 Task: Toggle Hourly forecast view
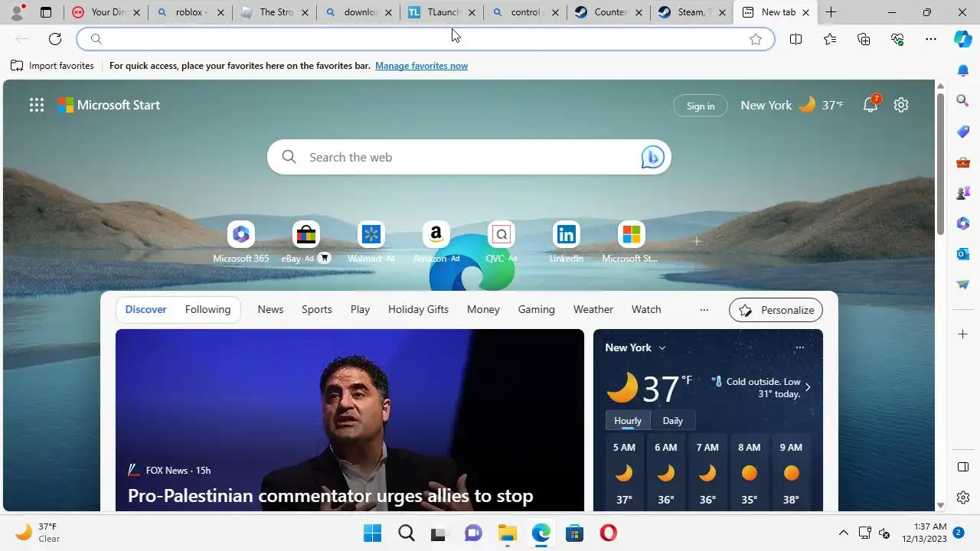628,421
